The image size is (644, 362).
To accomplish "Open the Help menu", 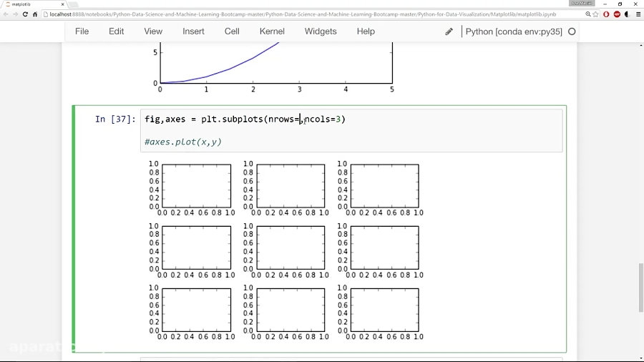I will (x=366, y=31).
